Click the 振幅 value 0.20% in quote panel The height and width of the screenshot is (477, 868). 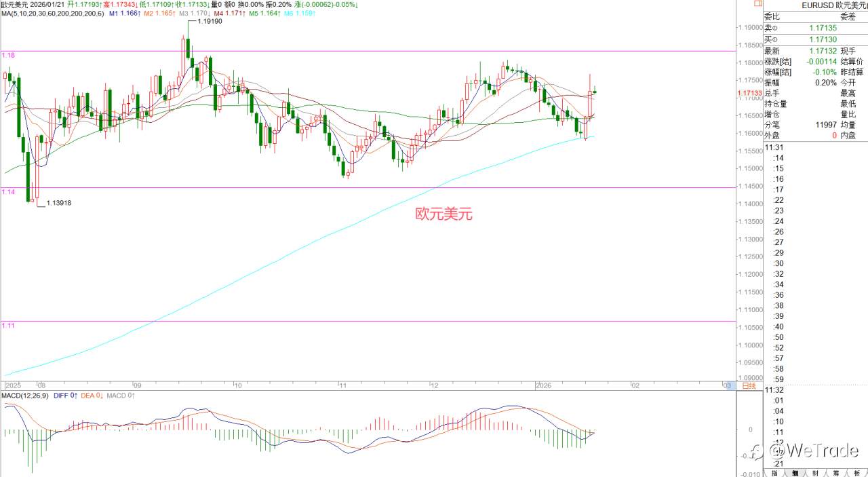click(x=826, y=83)
